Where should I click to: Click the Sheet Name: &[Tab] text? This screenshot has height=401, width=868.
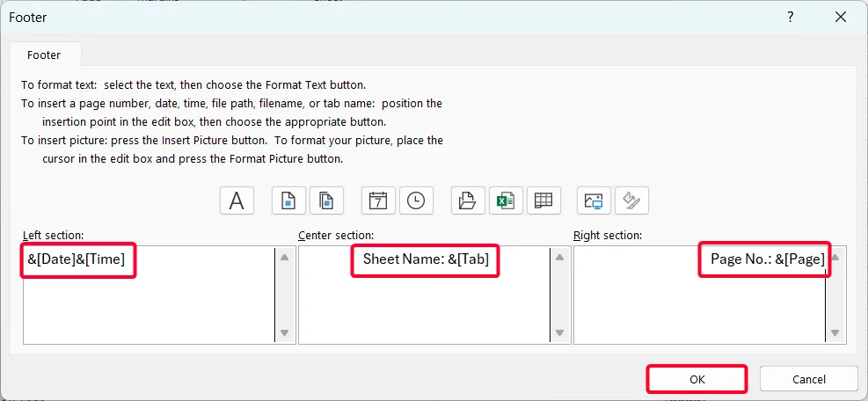426,259
